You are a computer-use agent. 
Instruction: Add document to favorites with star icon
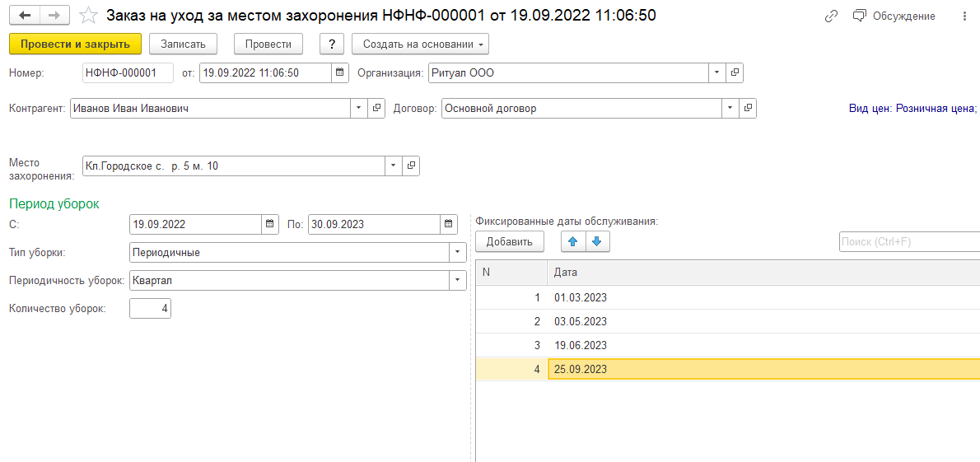pyautogui.click(x=87, y=16)
